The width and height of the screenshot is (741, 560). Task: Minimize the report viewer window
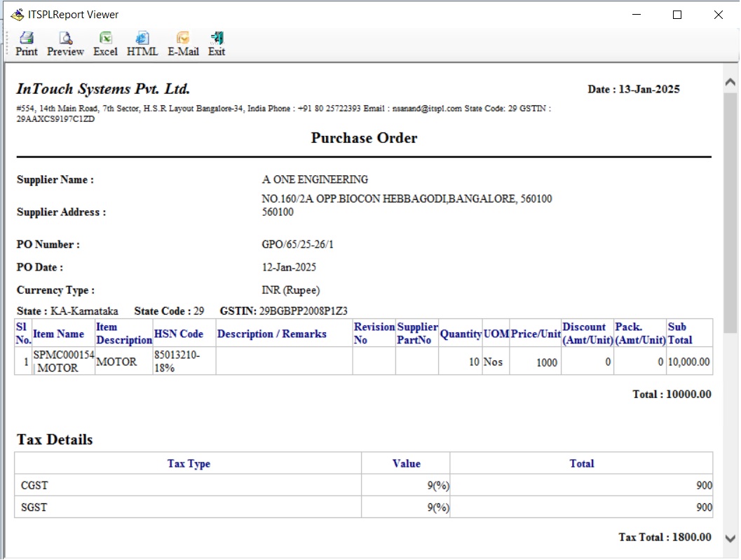click(x=637, y=15)
